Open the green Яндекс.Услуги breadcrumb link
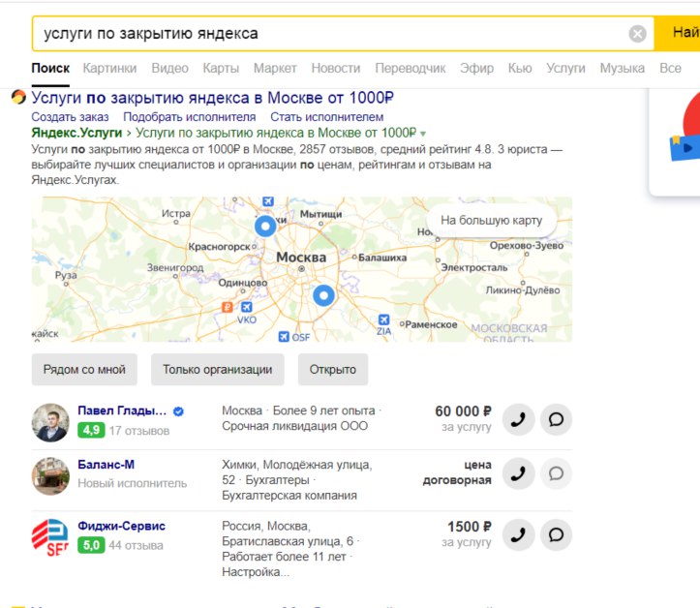This screenshot has height=608, width=700. click(x=76, y=133)
